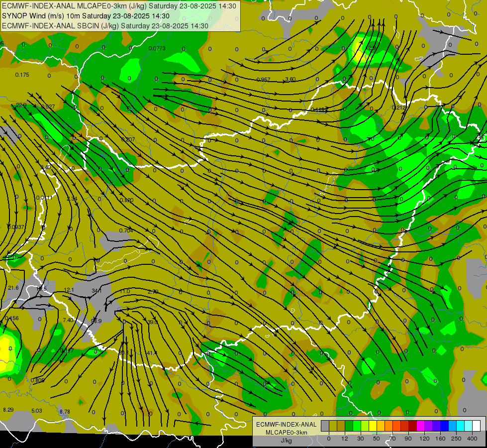Choose the dark red swatch next to magenta

[x=413, y=426]
